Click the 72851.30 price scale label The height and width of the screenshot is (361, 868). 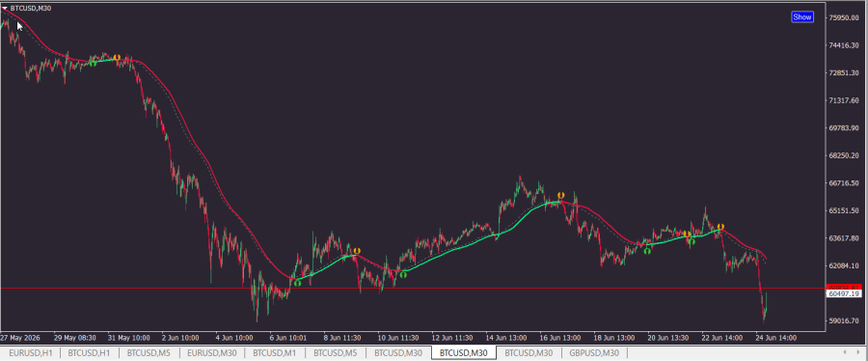pyautogui.click(x=844, y=73)
